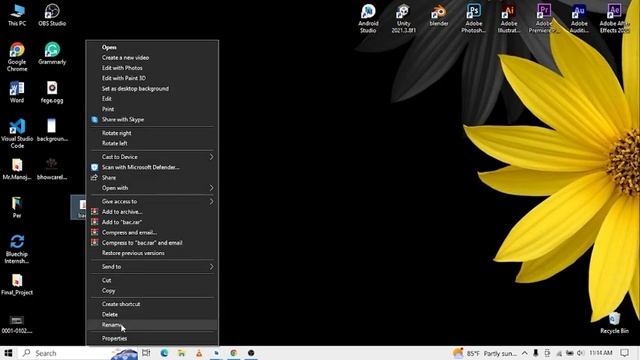
Task: Choose Rotate right
Action: coord(152,133)
